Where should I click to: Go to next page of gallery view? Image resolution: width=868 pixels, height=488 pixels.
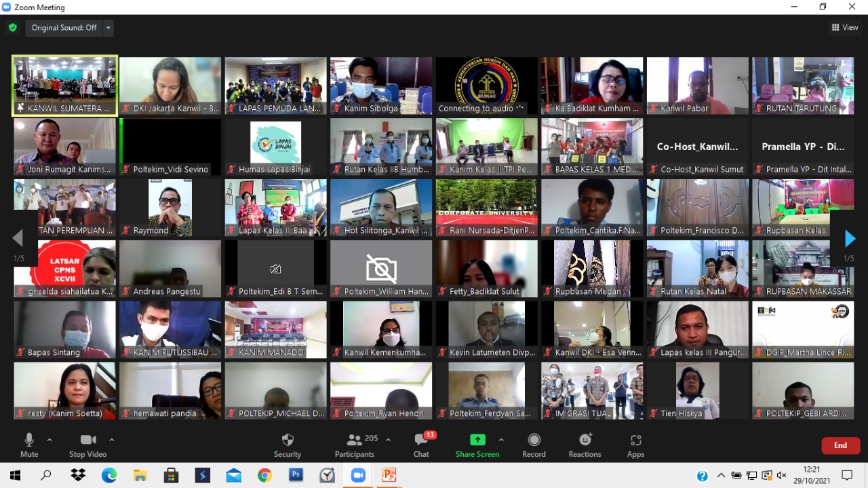coord(850,238)
